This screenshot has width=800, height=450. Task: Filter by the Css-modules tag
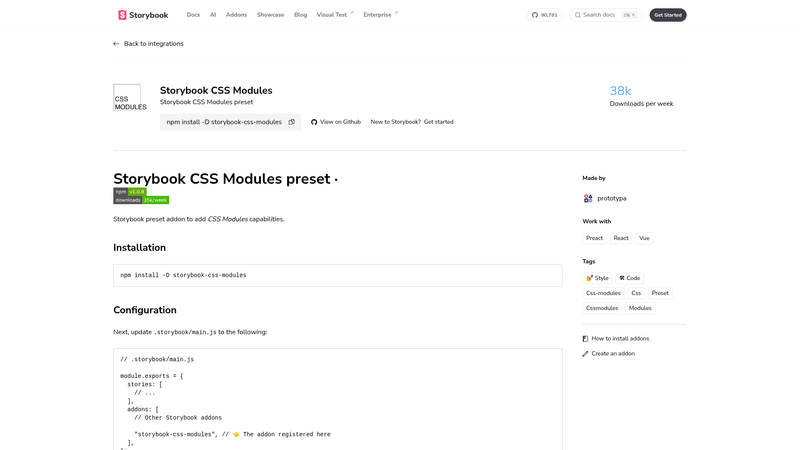click(x=603, y=293)
